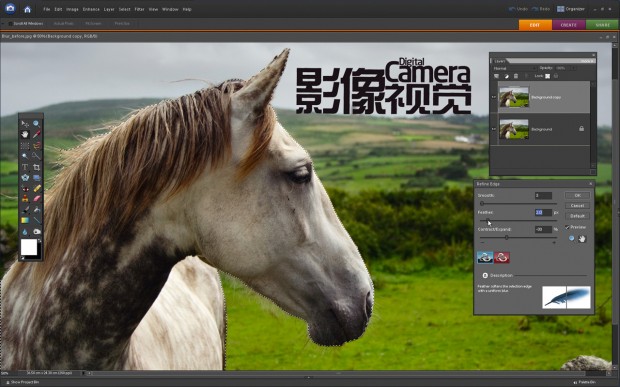Hide the Background layer eye icon
Screen dimensions: 620x387
pos(494,129)
